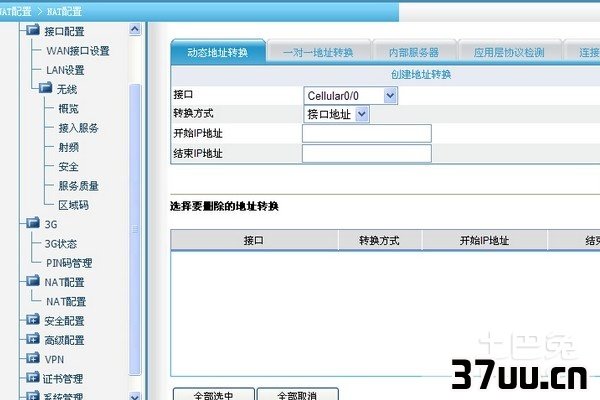The image size is (600, 400).
Task: Expand the VPN folder icon
Action: pyautogui.click(x=33, y=358)
